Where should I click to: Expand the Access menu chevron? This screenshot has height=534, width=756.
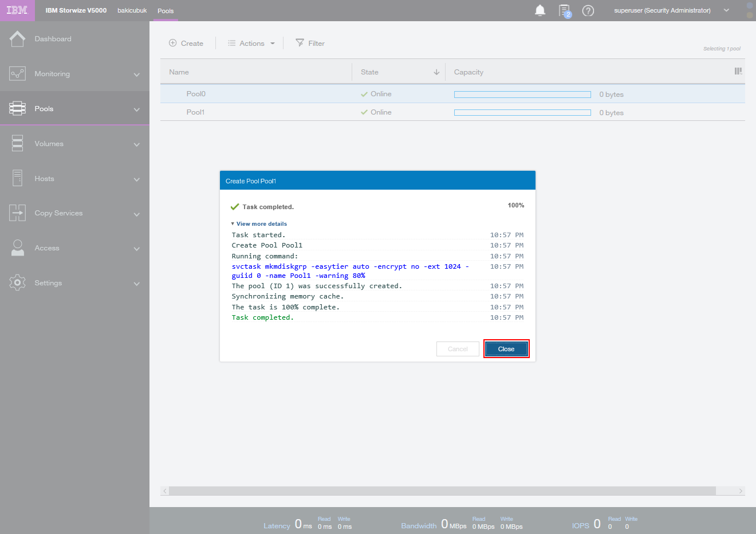(136, 249)
